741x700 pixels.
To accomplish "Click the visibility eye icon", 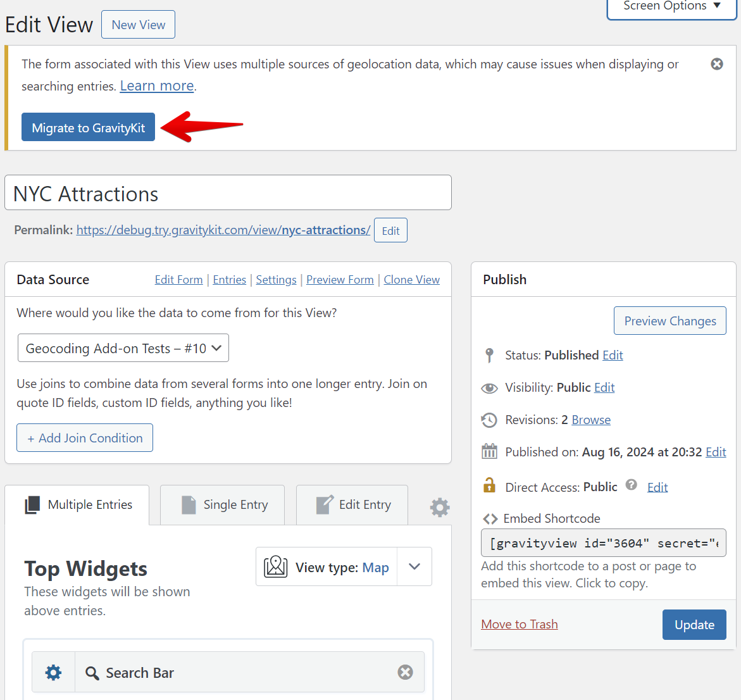I will [x=489, y=388].
